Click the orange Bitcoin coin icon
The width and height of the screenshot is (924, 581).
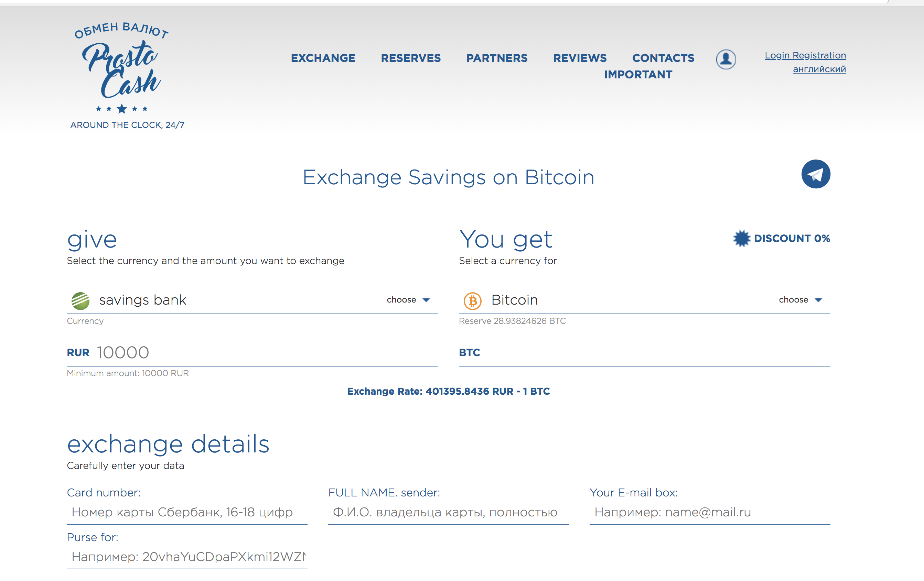(472, 301)
